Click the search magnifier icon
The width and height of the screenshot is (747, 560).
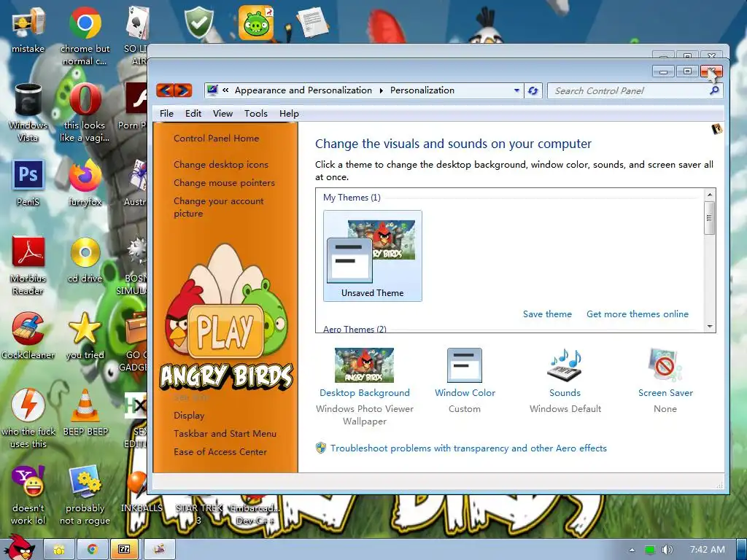point(714,90)
